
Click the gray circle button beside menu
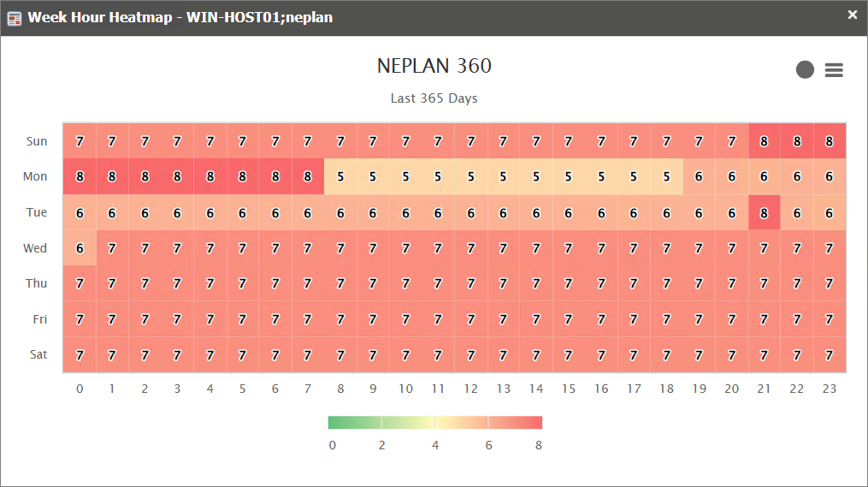(805, 70)
